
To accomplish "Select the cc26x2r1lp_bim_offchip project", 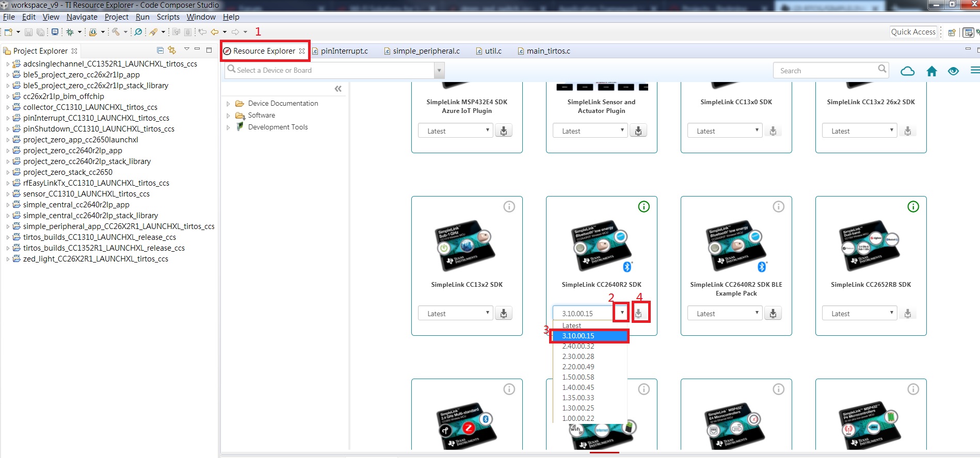I will (x=63, y=96).
